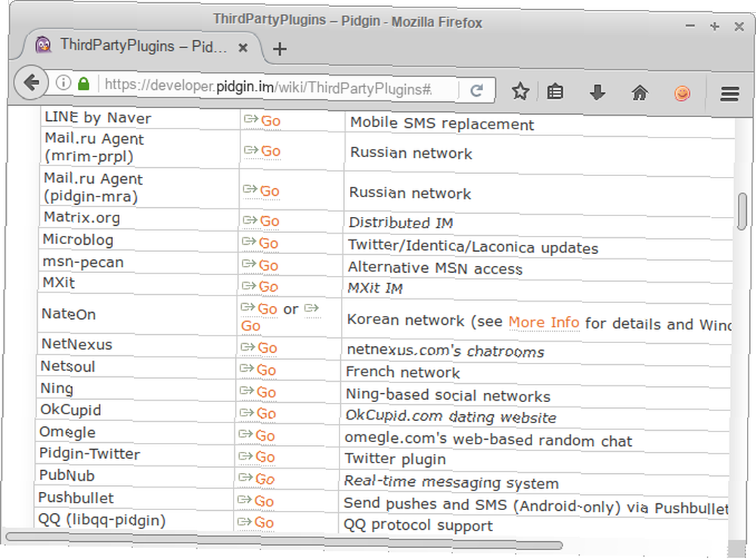Screen dimensions: 756x560
Task: Click the "French network" description
Action: 403,372
